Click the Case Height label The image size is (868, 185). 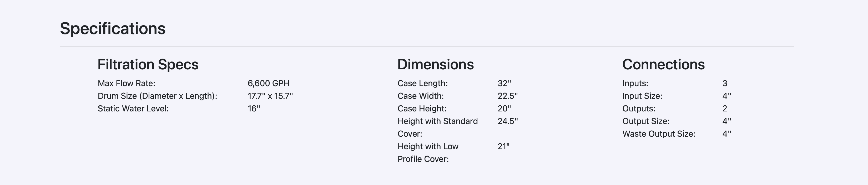coord(422,109)
